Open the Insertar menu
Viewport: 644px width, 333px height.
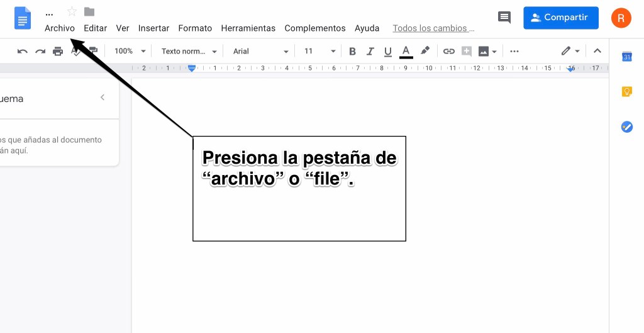(x=153, y=28)
